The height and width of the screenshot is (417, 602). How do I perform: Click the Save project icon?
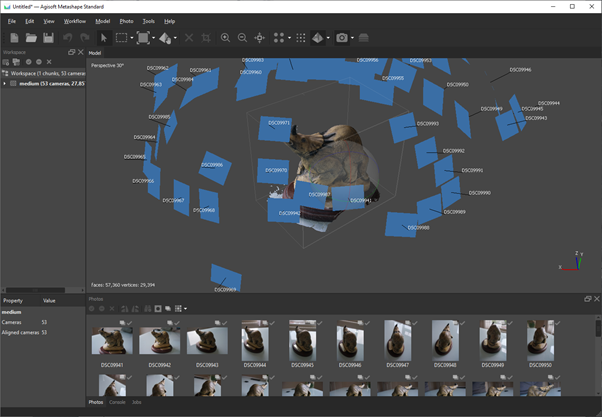48,38
